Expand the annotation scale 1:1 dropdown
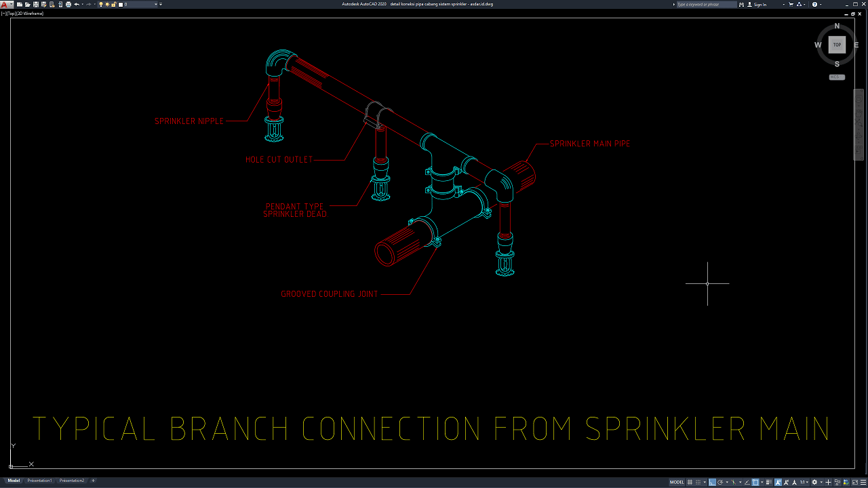This screenshot has height=488, width=868. click(x=804, y=482)
